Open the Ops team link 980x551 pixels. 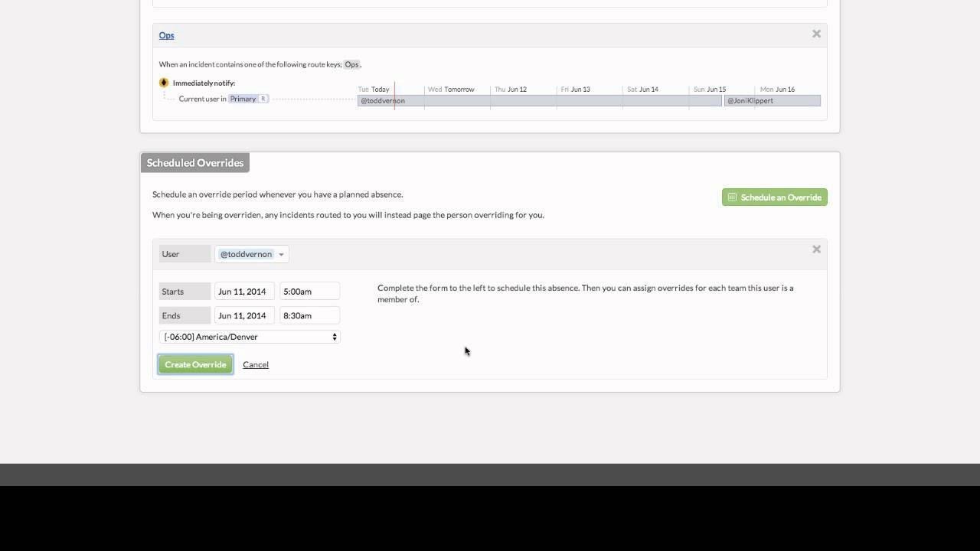(x=166, y=35)
